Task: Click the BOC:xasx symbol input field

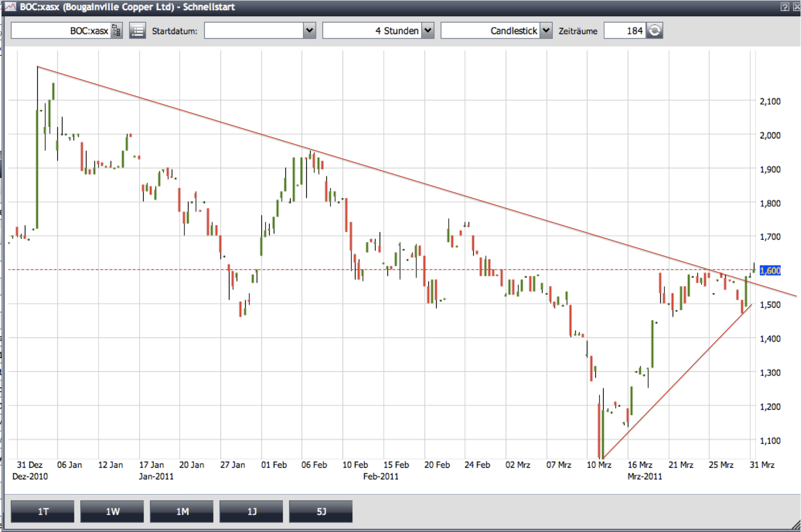Action: (60, 31)
